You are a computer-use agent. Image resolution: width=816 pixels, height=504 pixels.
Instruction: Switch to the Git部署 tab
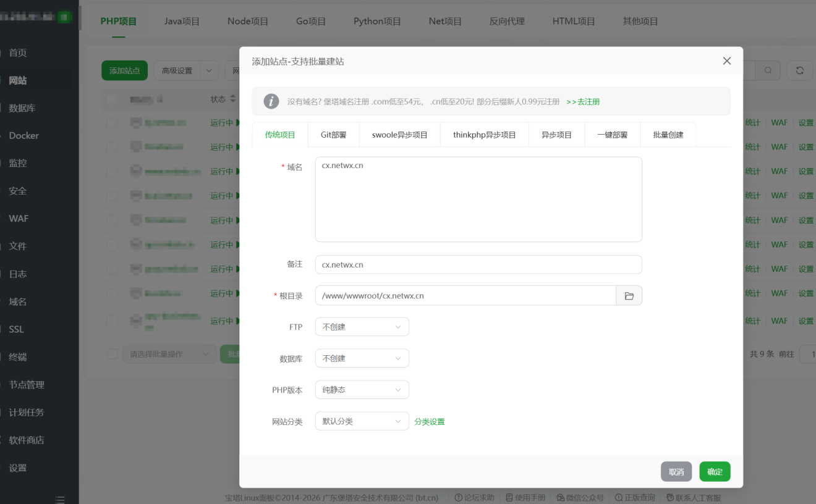coord(333,135)
